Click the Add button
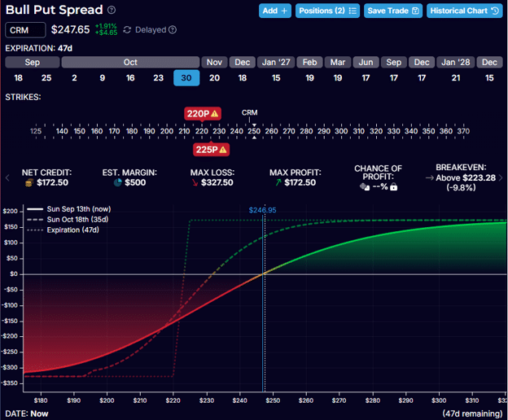This screenshot has width=508, height=420. 275,11
